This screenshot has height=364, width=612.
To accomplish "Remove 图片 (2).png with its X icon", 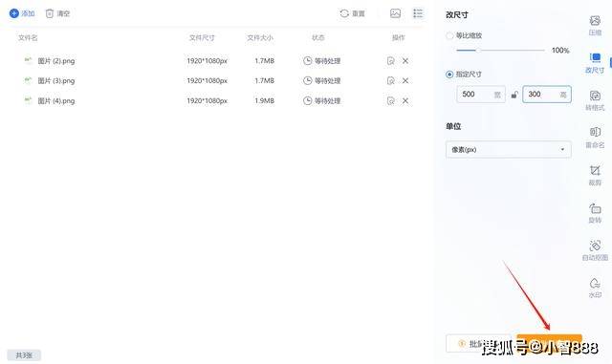I will pos(405,61).
